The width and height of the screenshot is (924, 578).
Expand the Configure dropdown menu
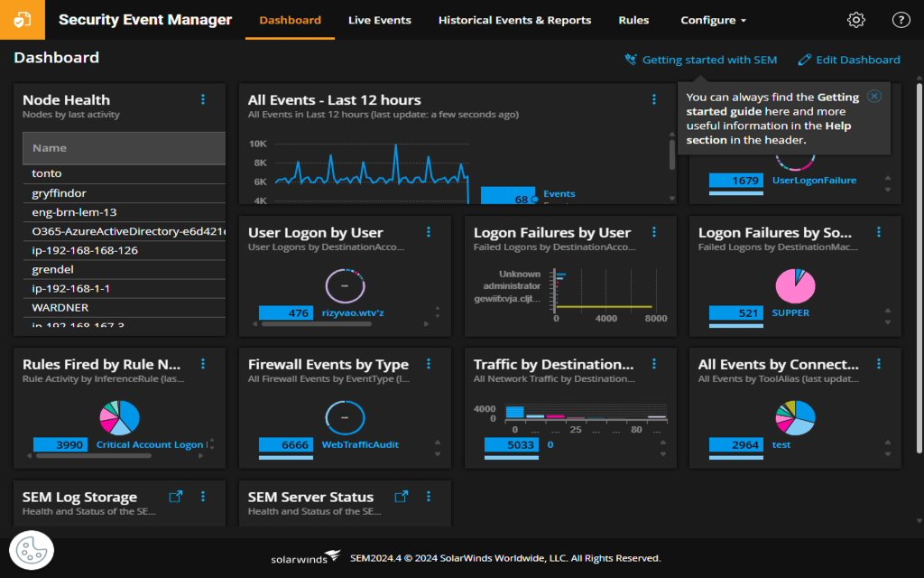pyautogui.click(x=713, y=20)
